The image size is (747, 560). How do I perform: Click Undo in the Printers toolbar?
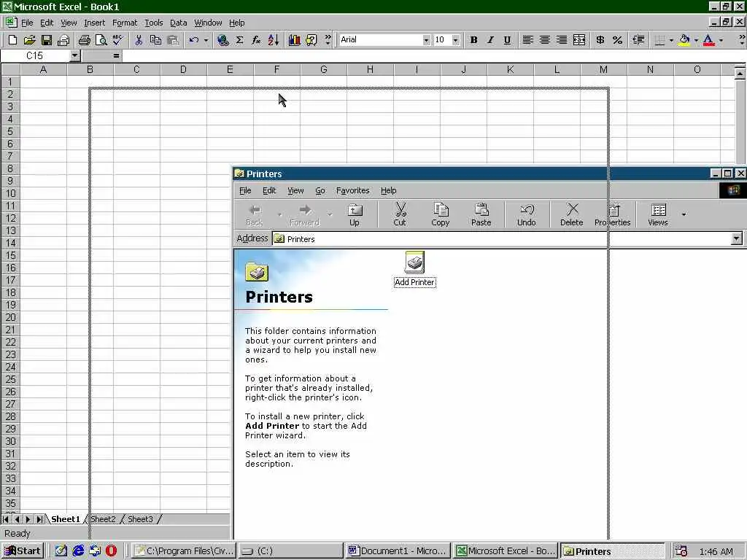(x=527, y=214)
